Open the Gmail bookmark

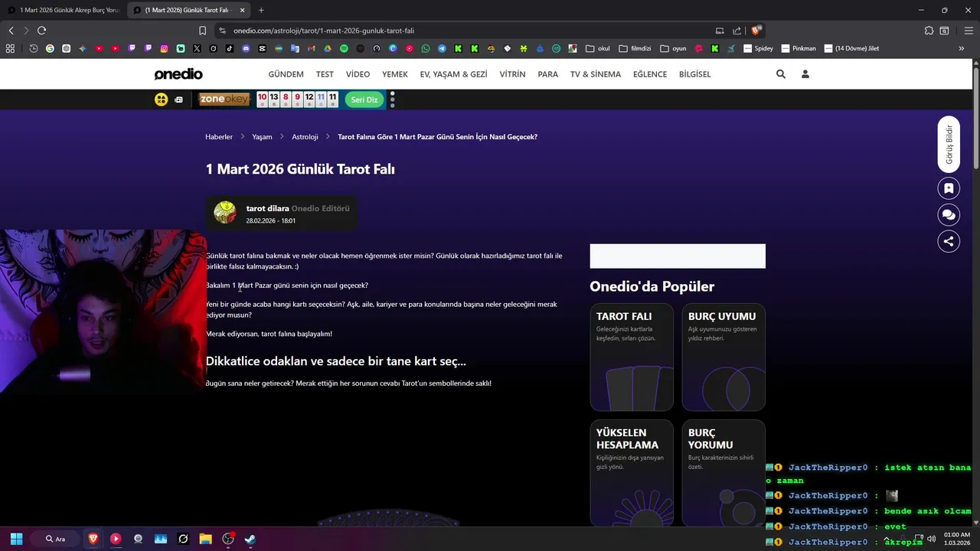(311, 48)
